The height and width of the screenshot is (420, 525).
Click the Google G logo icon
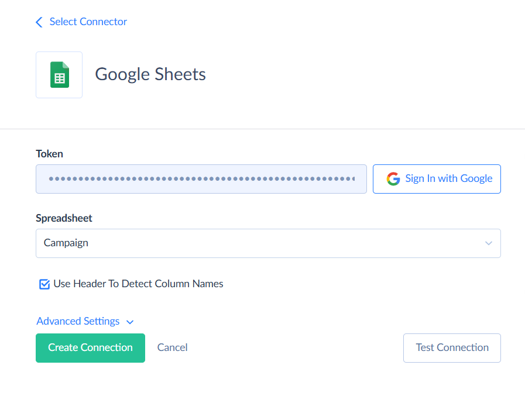click(393, 179)
